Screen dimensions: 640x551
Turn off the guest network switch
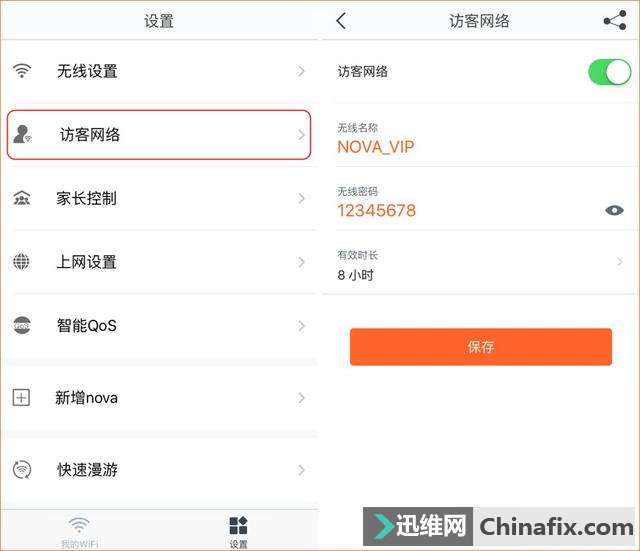(x=609, y=72)
